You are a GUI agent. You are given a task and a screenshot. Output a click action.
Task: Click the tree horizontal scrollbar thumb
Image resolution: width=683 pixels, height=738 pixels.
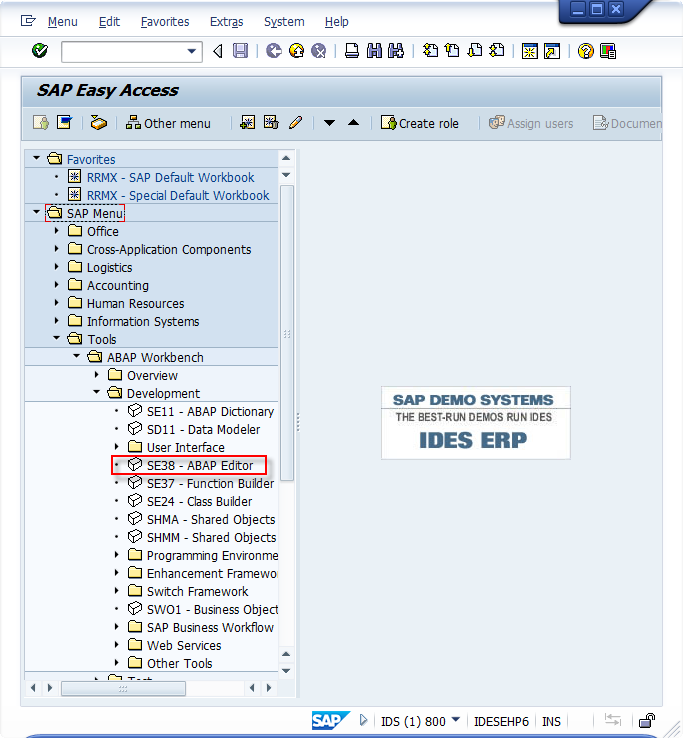tap(123, 688)
